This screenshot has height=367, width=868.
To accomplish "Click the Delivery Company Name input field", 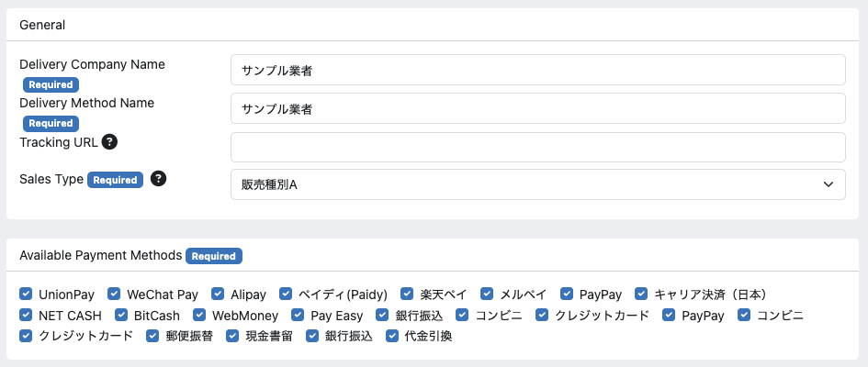I will [x=537, y=70].
